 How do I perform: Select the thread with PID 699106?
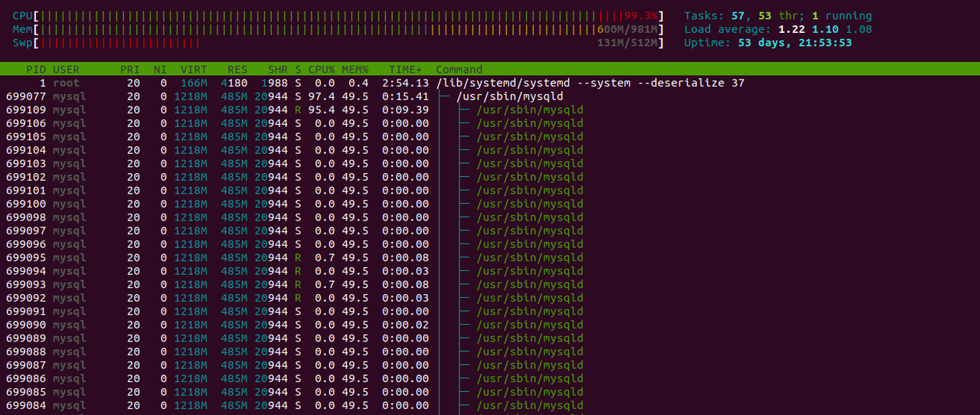point(490,123)
